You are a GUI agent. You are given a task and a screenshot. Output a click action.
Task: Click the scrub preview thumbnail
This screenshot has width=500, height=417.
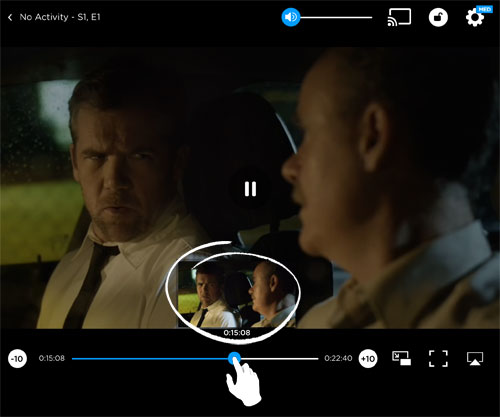click(x=237, y=294)
